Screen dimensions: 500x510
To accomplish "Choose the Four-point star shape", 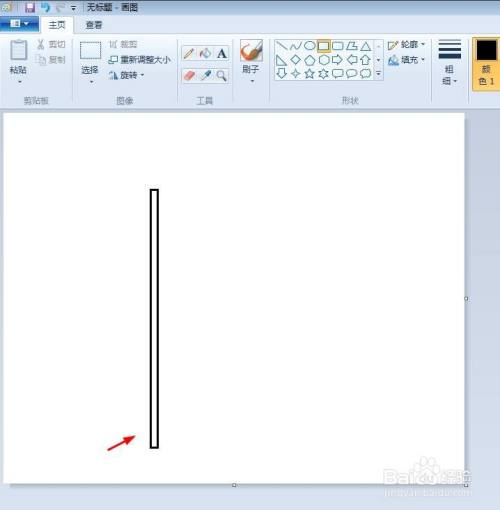I will (296, 73).
